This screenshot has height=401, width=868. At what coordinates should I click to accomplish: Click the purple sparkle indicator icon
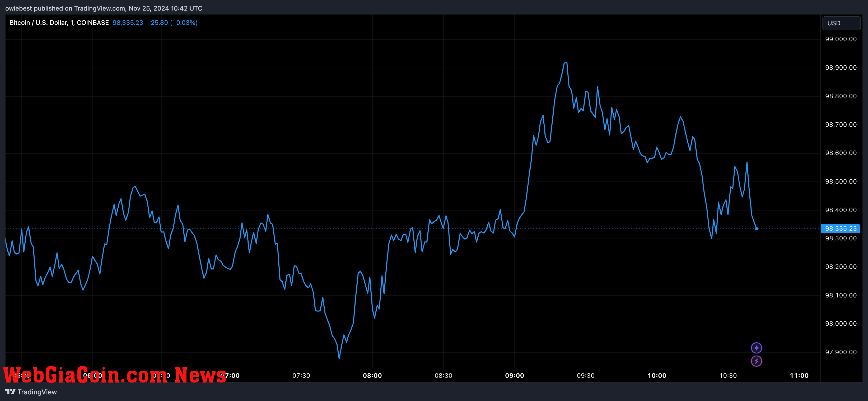coord(757,348)
